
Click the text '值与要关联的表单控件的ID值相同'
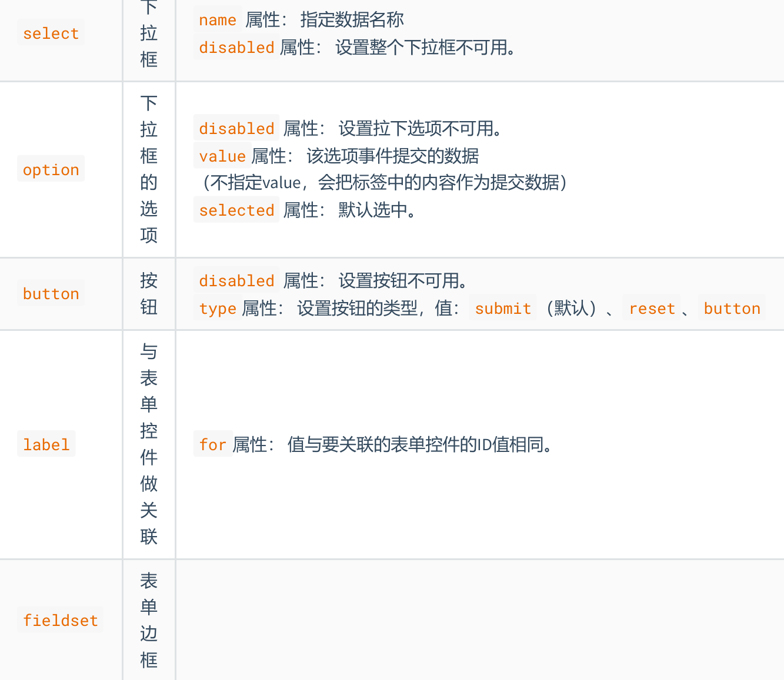[419, 445]
